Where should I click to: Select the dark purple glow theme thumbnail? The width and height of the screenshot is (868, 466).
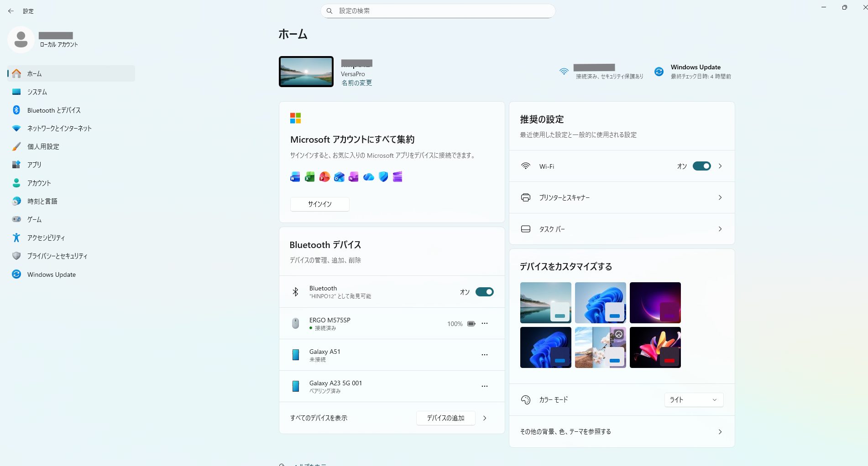pyautogui.click(x=655, y=302)
